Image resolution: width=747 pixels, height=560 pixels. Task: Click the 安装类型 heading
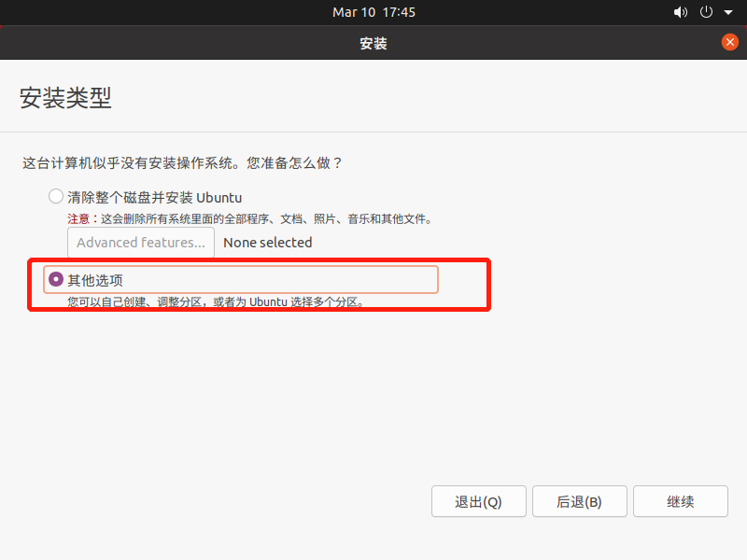pyautogui.click(x=65, y=98)
